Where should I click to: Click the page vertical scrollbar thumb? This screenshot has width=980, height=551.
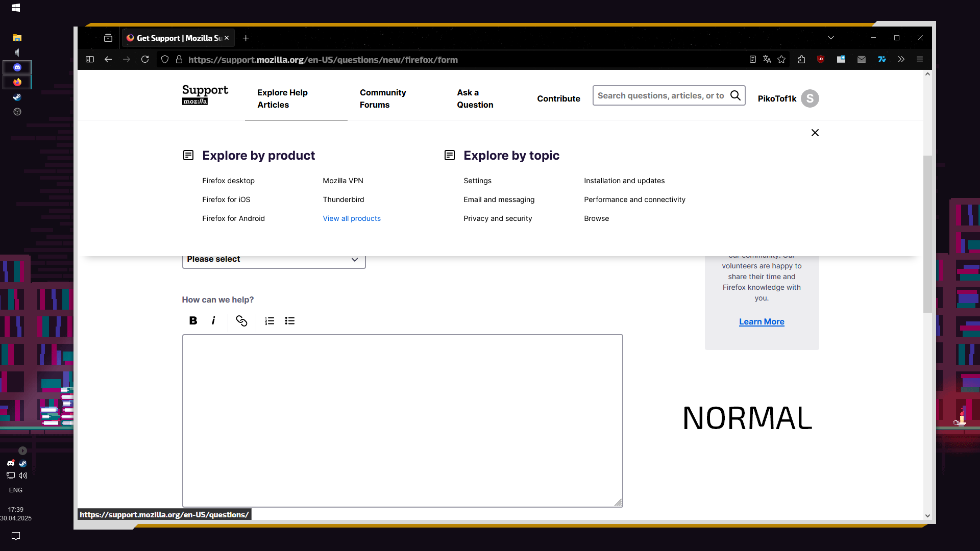(927, 235)
